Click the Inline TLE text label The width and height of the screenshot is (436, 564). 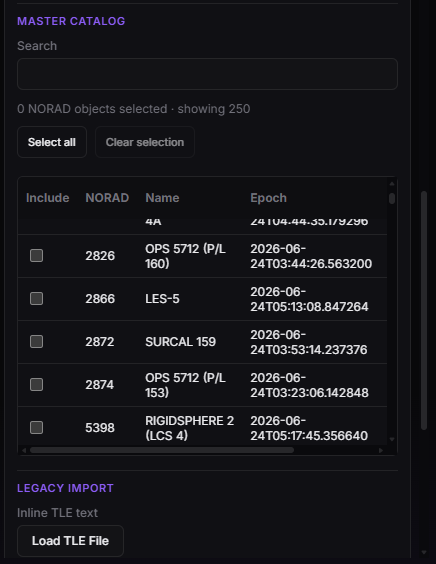coord(57,513)
